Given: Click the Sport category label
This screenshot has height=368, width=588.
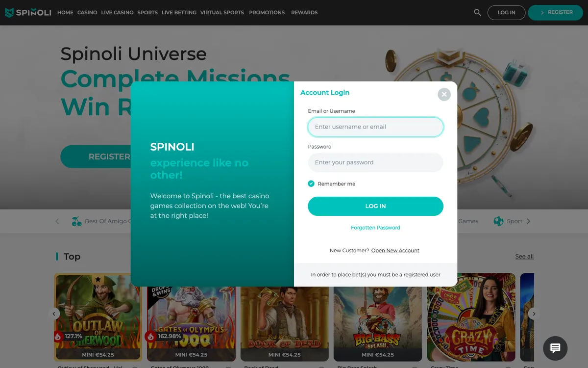Looking at the screenshot, I should [514, 221].
